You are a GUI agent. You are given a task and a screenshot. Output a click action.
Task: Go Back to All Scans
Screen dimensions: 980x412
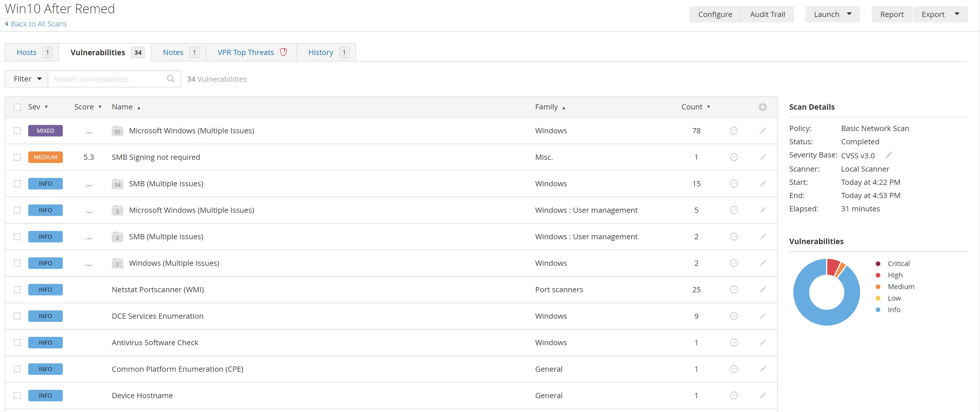(38, 24)
